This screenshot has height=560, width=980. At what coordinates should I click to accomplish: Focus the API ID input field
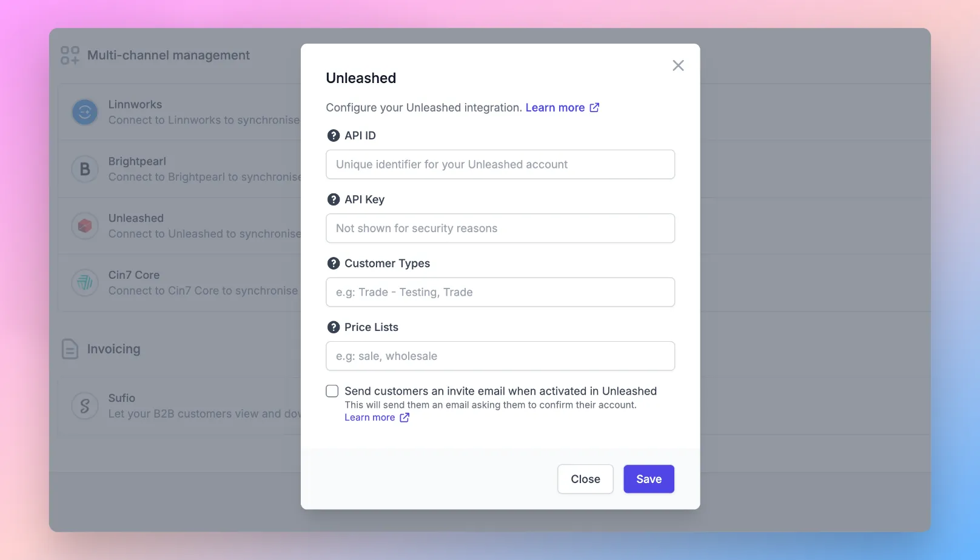[x=500, y=164]
